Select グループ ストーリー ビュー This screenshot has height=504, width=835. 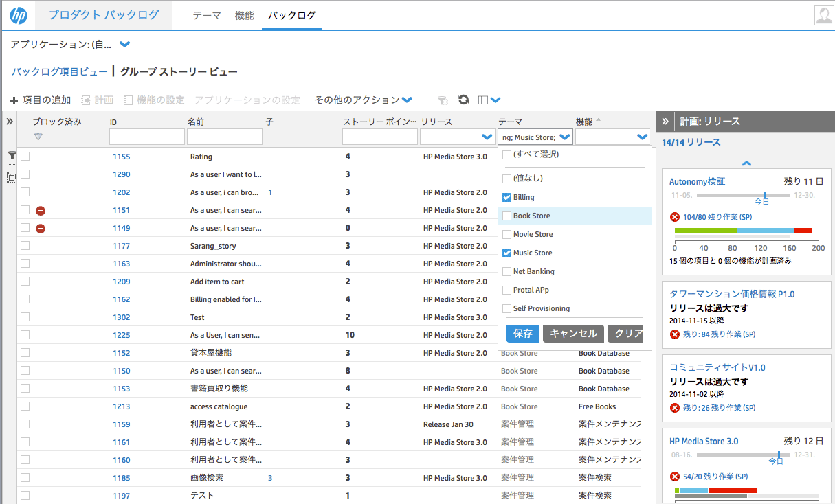[179, 71]
